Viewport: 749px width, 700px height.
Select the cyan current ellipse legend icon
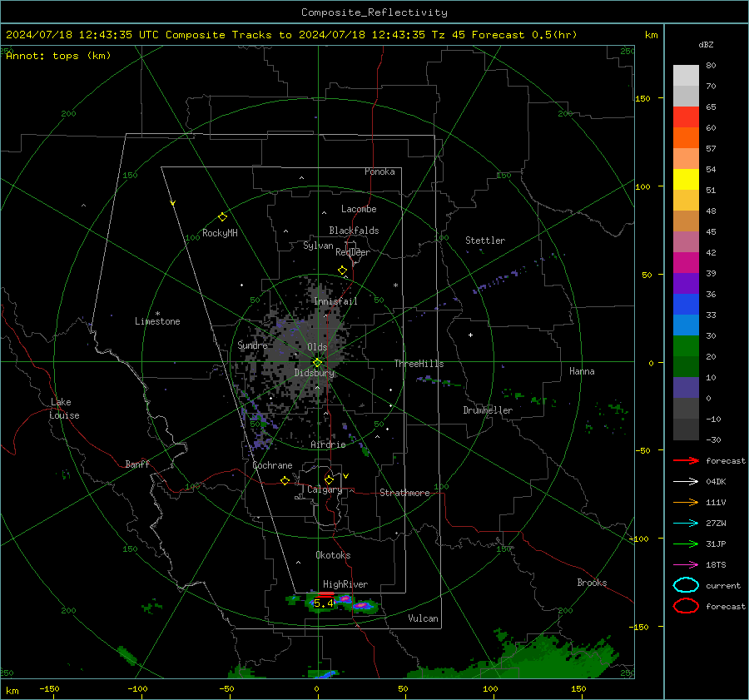click(x=686, y=585)
